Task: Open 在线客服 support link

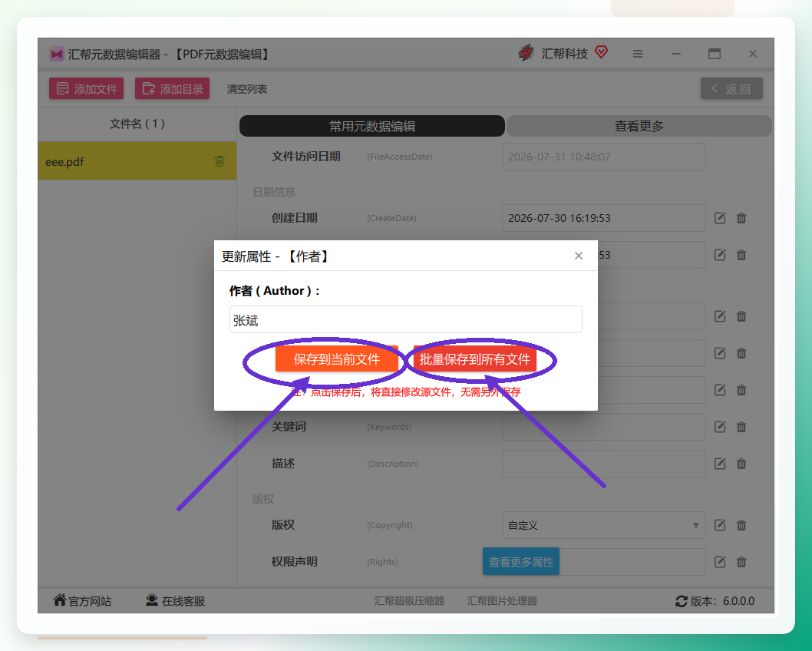Action: (175, 601)
